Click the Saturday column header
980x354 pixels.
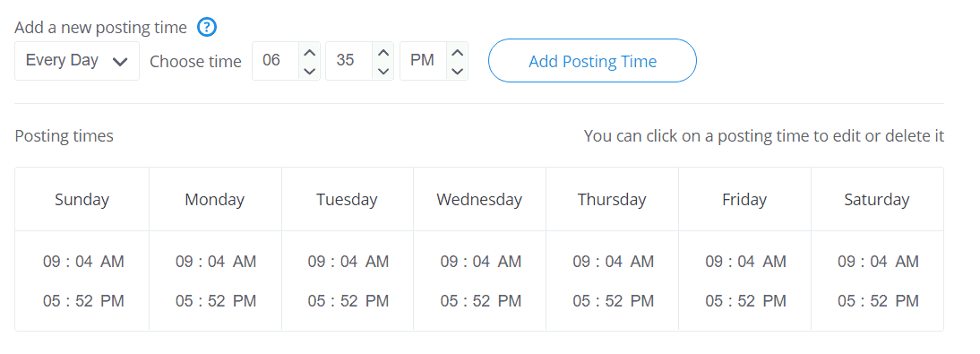(x=877, y=200)
